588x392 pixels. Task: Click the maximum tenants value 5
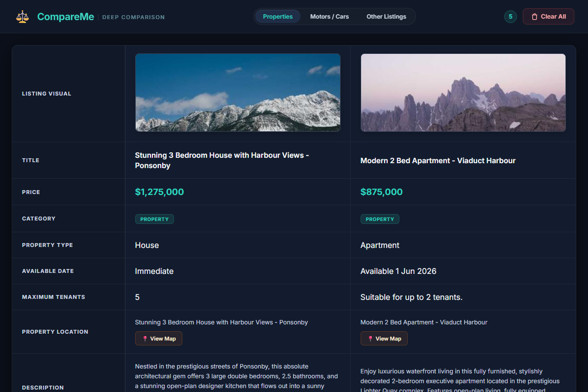(137, 297)
